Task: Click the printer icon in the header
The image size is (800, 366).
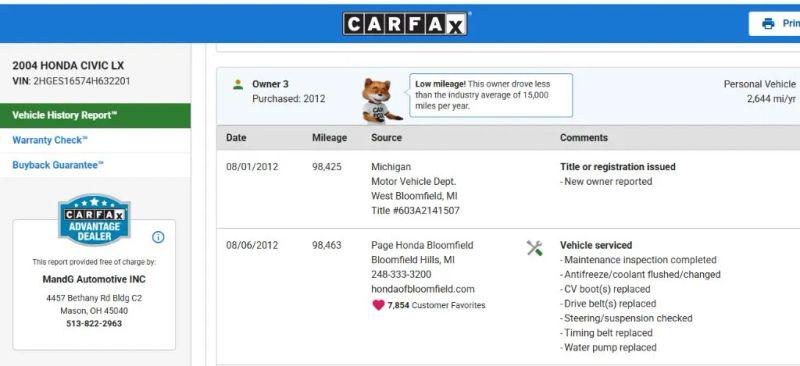Action: tap(768, 23)
